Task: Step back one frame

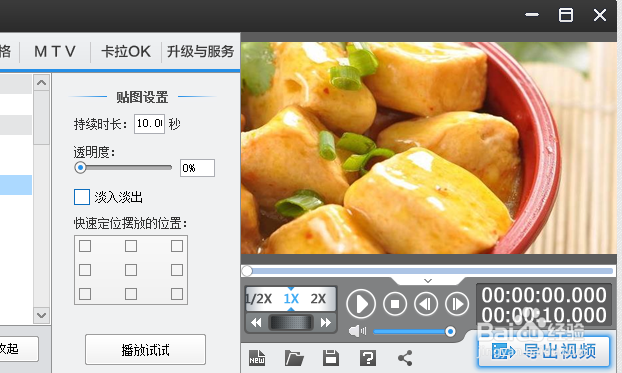Action: coord(426,304)
